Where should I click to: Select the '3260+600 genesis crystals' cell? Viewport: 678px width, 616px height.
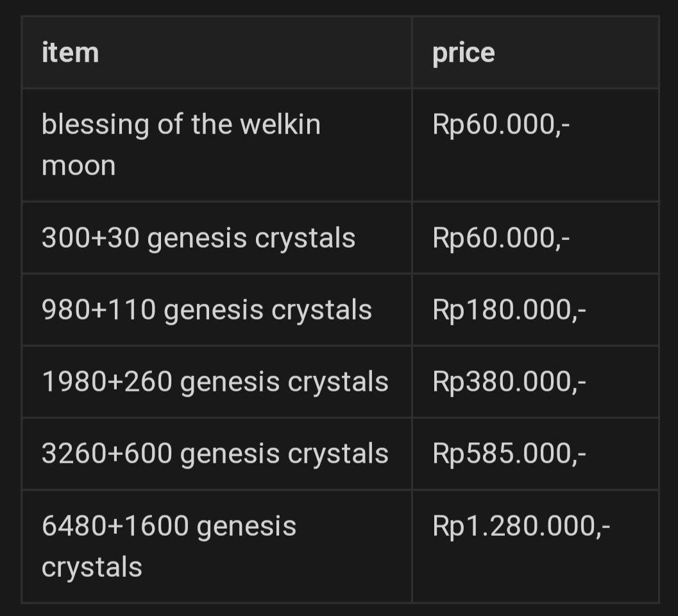(x=215, y=454)
